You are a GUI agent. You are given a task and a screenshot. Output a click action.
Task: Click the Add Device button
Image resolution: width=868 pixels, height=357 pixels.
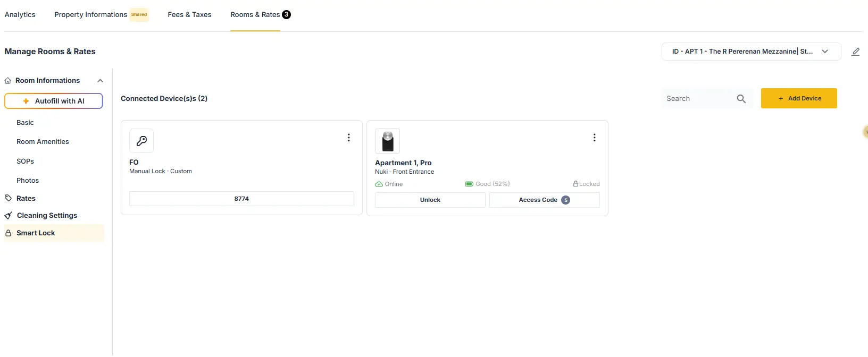[799, 98]
